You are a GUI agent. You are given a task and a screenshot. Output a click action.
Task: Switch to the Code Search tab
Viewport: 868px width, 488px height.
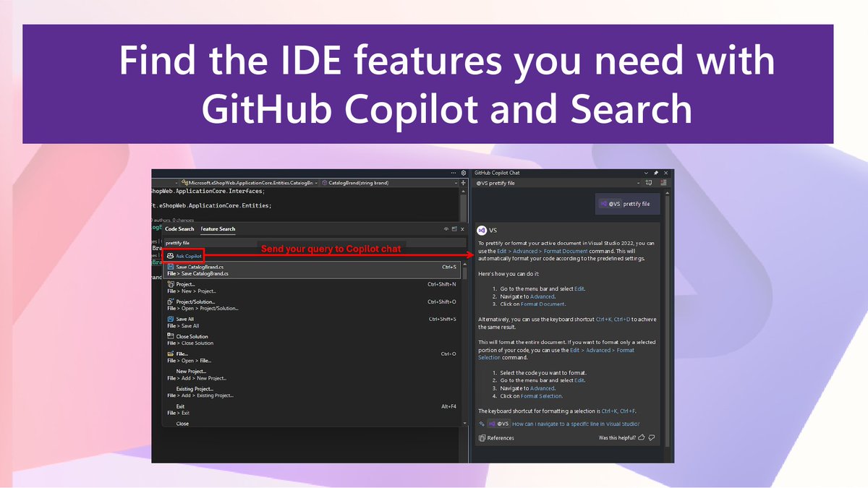(179, 229)
